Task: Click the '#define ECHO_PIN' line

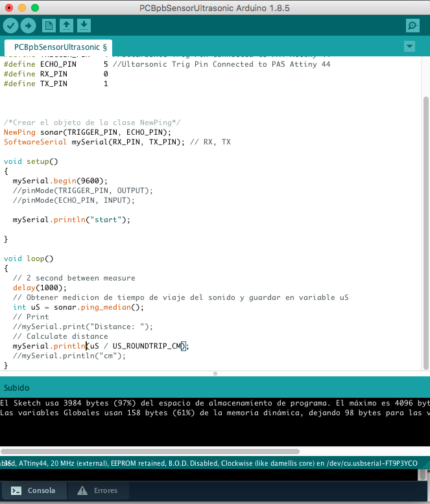Action: click(167, 64)
